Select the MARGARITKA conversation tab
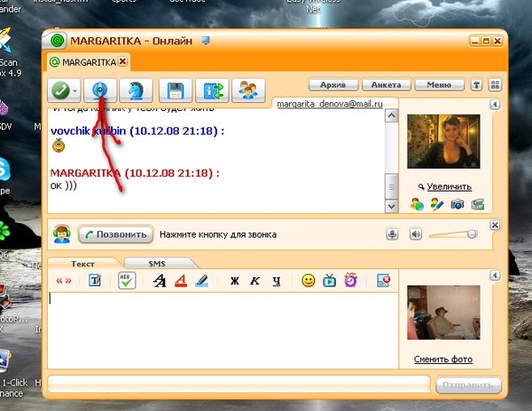This screenshot has width=532, height=411. (88, 62)
